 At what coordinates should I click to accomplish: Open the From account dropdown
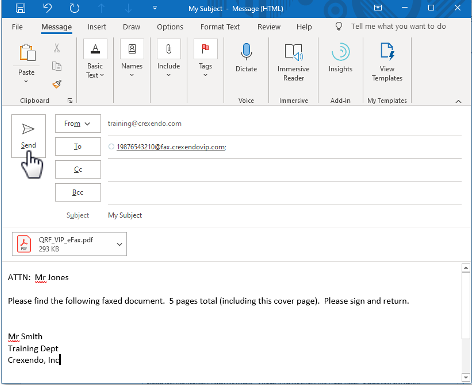78,123
